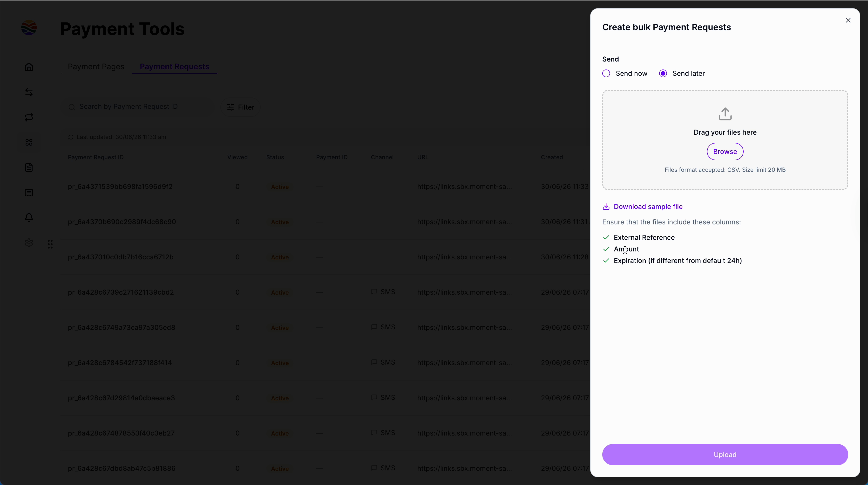This screenshot has width=868, height=485.
Task: Click the company logo in sidebar
Action: (x=29, y=28)
